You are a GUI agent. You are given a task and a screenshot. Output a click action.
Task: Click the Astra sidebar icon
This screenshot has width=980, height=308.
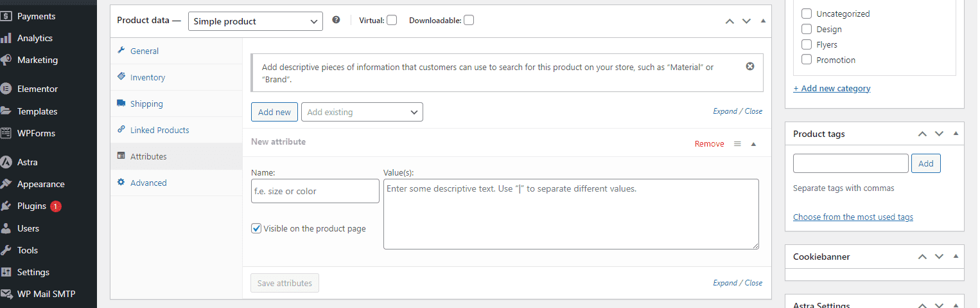point(6,162)
